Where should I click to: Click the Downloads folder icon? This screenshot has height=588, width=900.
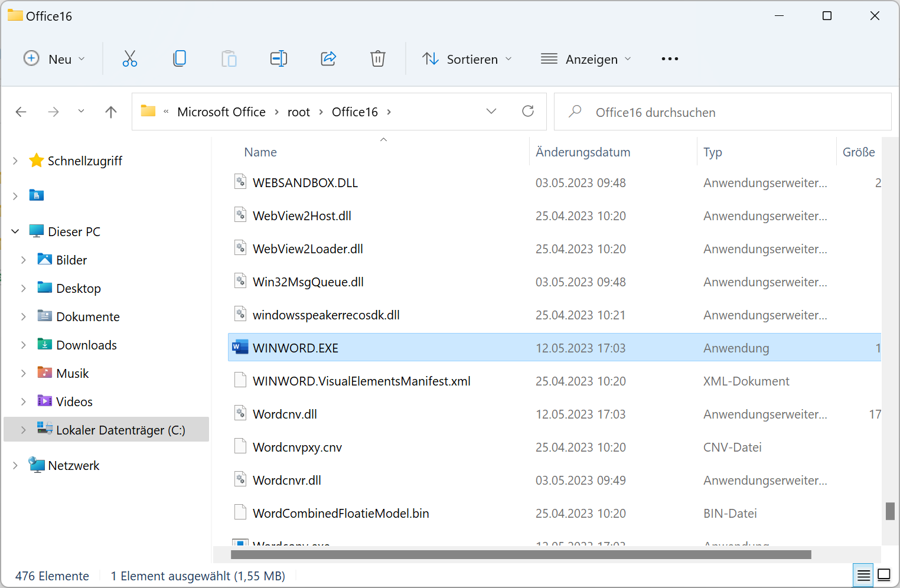point(45,344)
